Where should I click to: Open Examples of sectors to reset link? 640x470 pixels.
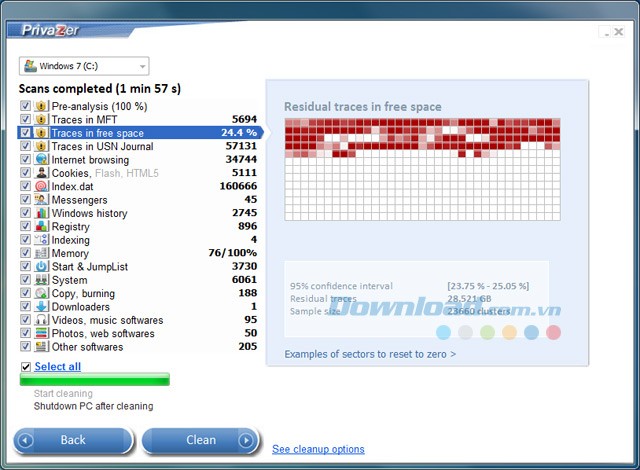[370, 354]
